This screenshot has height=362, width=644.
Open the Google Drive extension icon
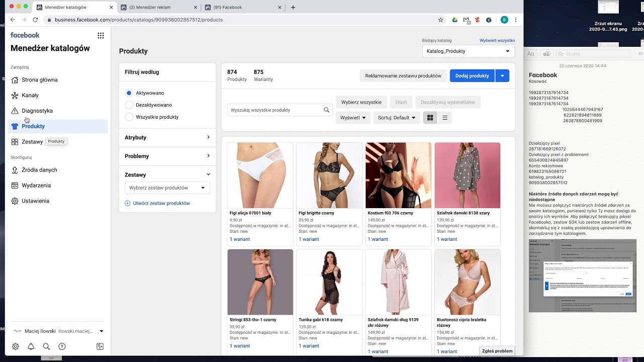[x=454, y=20]
